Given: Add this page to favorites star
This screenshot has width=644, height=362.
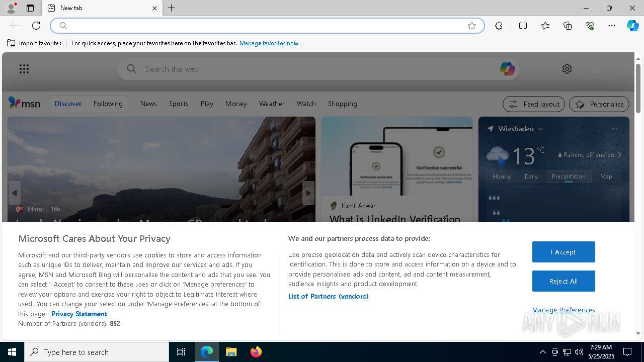Looking at the screenshot, I should (472, 26).
